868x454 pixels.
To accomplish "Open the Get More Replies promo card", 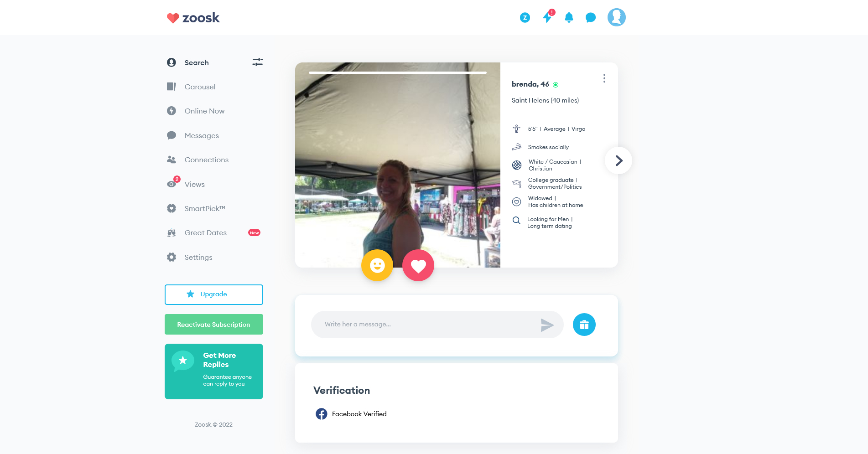I will (214, 371).
